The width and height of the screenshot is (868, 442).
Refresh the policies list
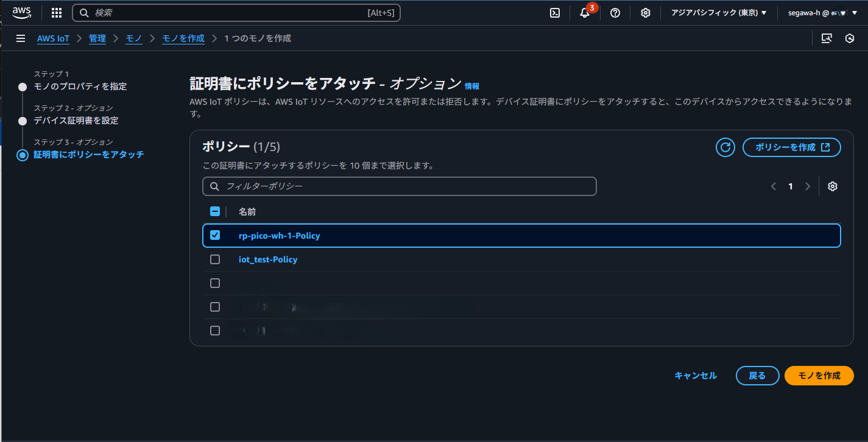tap(725, 147)
